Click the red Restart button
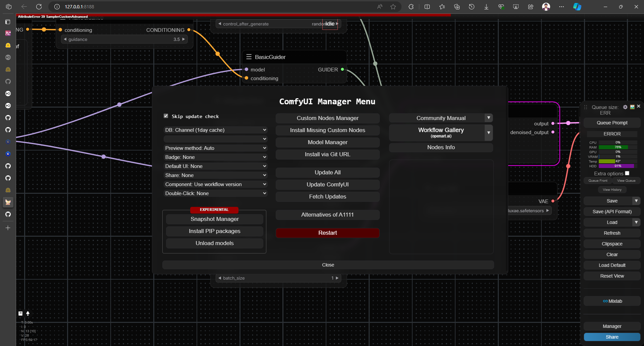 pos(328,233)
